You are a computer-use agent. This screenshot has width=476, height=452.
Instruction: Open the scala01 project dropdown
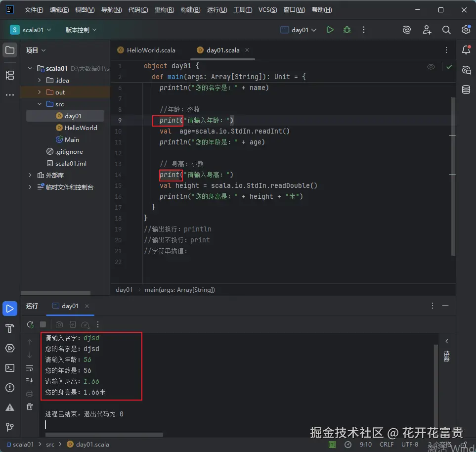coord(30,30)
